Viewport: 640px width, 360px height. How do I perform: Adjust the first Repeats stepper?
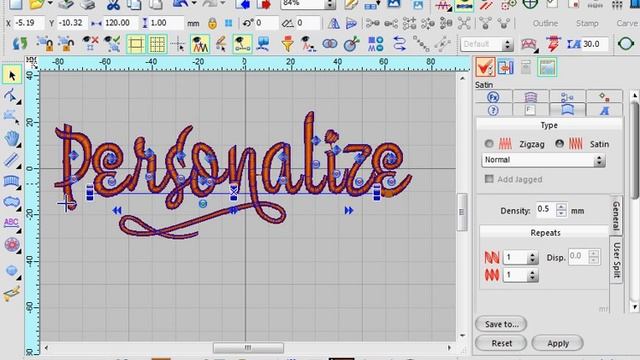coord(532,258)
